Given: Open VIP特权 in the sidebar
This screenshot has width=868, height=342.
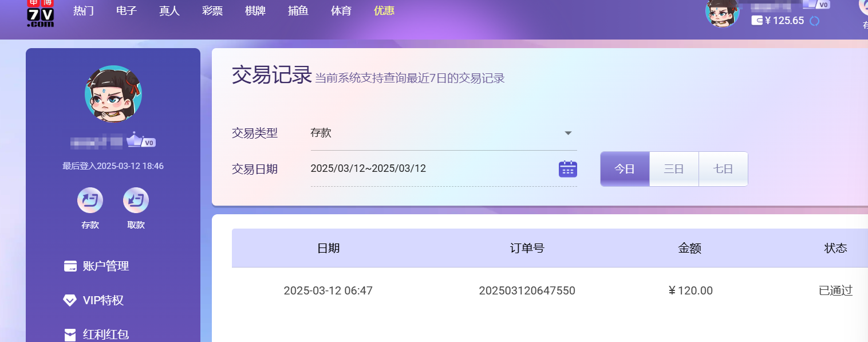Looking at the screenshot, I should pyautogui.click(x=102, y=300).
